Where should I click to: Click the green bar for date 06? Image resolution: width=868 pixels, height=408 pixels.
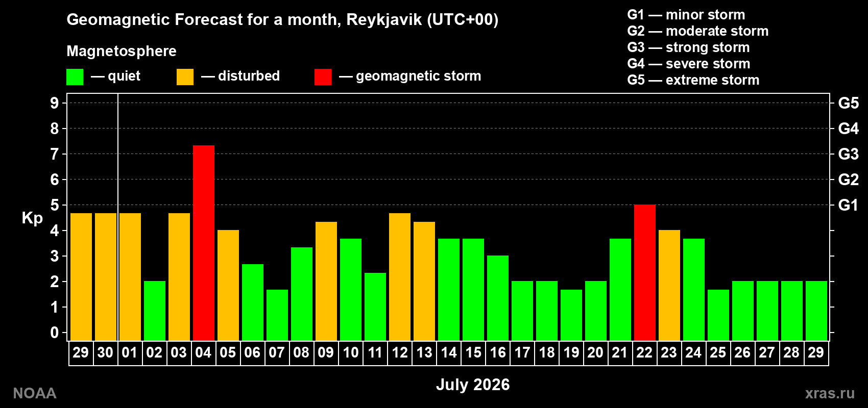pyautogui.click(x=253, y=302)
